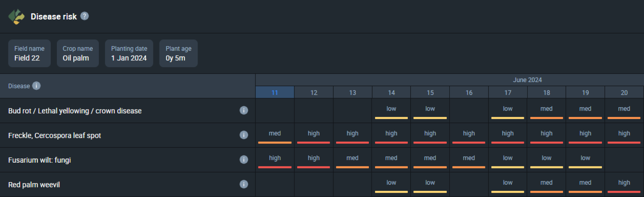Click Fusarium wilt high cell on 11

pyautogui.click(x=275, y=160)
